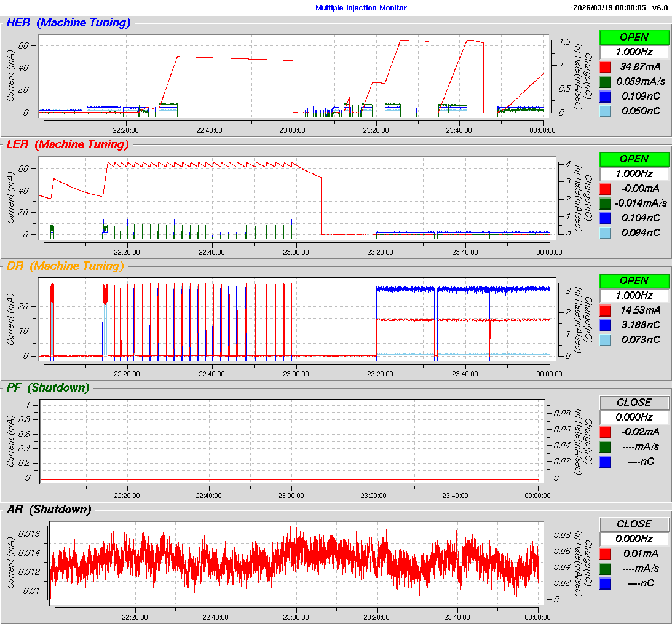Viewport: 672px width, 624px height.
Task: Click the Multiple Injection Monitor title
Action: (361, 8)
